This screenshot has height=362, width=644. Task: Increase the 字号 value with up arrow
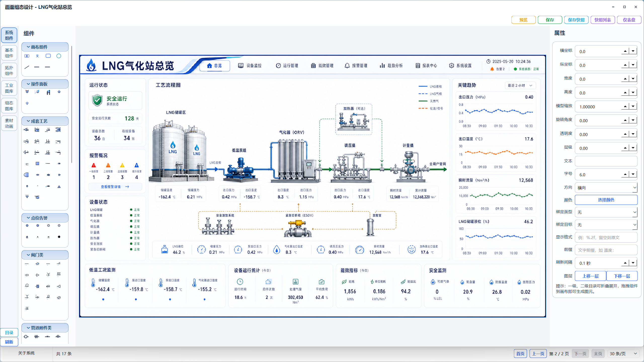coord(625,174)
